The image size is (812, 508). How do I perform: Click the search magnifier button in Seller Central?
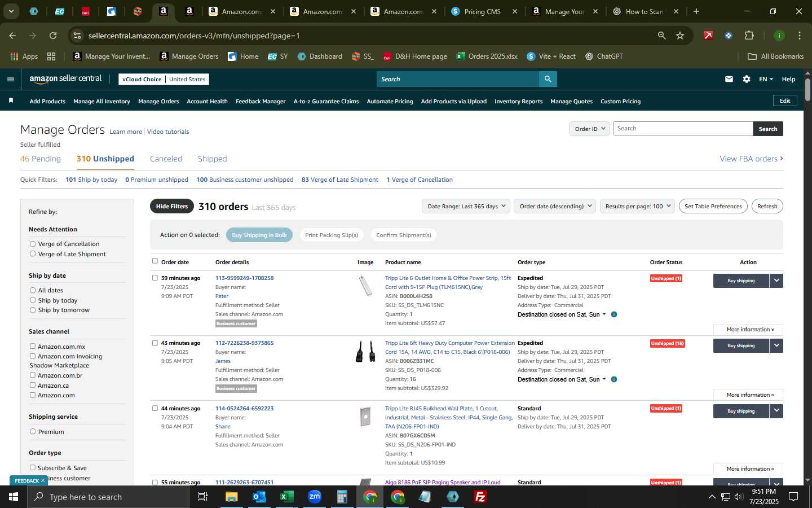[x=548, y=79]
